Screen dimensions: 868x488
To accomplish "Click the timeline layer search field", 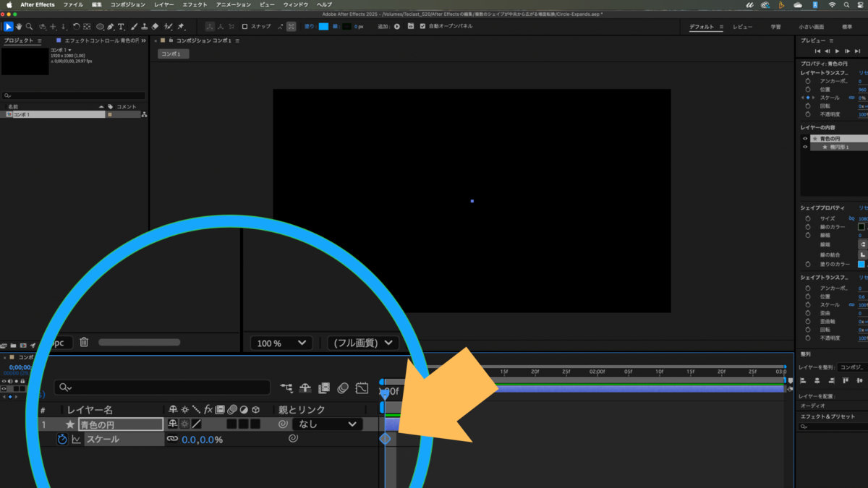I will 162,388.
